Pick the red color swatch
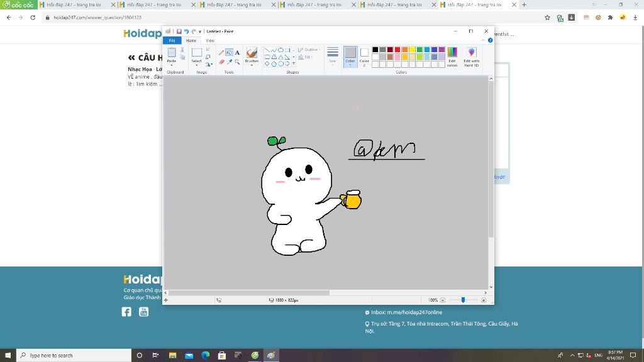Image resolution: width=644 pixels, height=362 pixels. point(397,50)
